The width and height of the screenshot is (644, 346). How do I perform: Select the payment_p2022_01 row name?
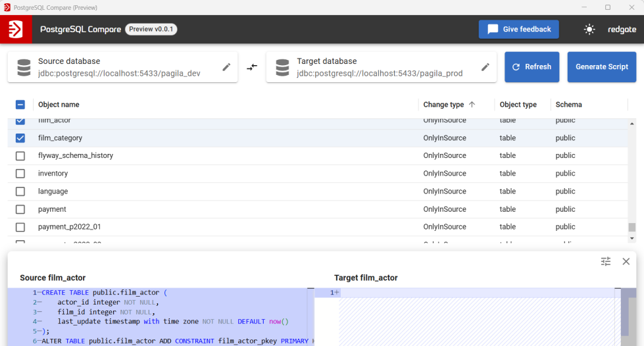pyautogui.click(x=70, y=227)
